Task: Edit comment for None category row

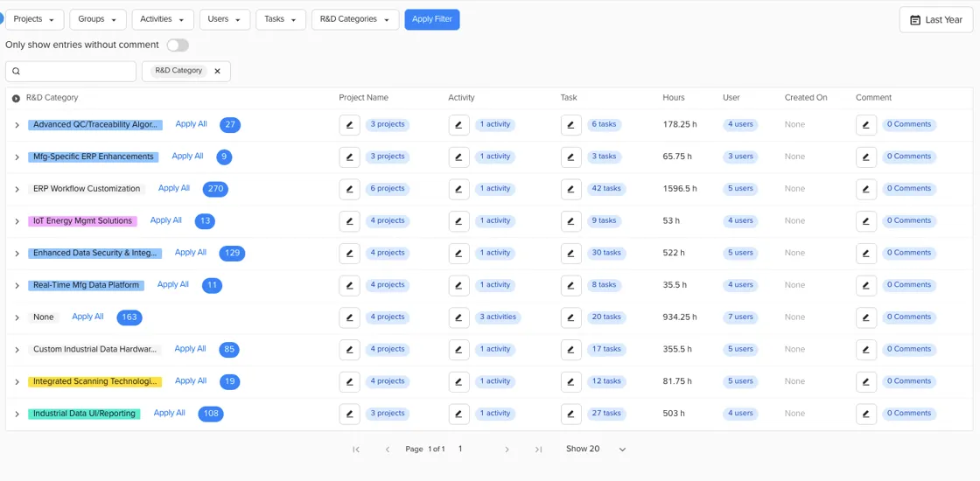Action: (x=866, y=317)
